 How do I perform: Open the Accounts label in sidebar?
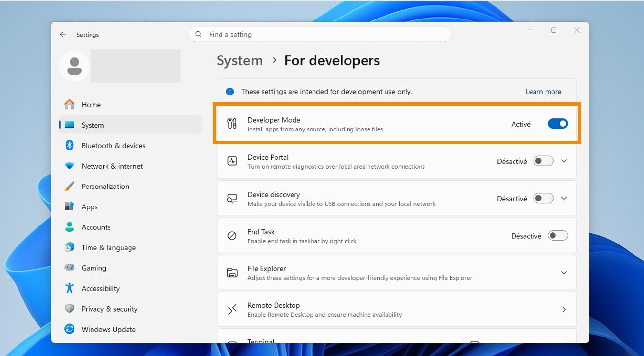(x=96, y=227)
